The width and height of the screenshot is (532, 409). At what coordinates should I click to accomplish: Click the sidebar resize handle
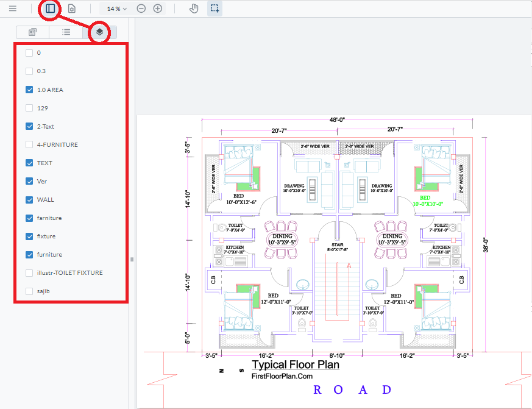point(132,259)
